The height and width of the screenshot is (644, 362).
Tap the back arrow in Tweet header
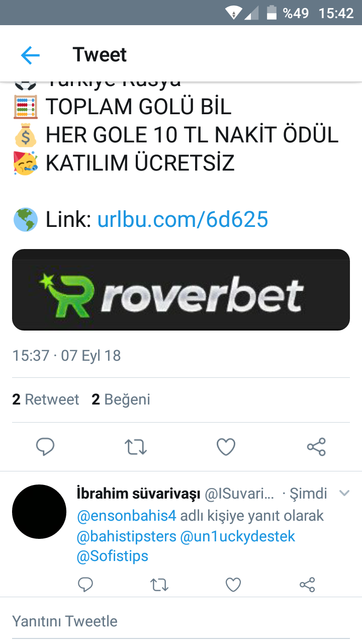point(30,55)
